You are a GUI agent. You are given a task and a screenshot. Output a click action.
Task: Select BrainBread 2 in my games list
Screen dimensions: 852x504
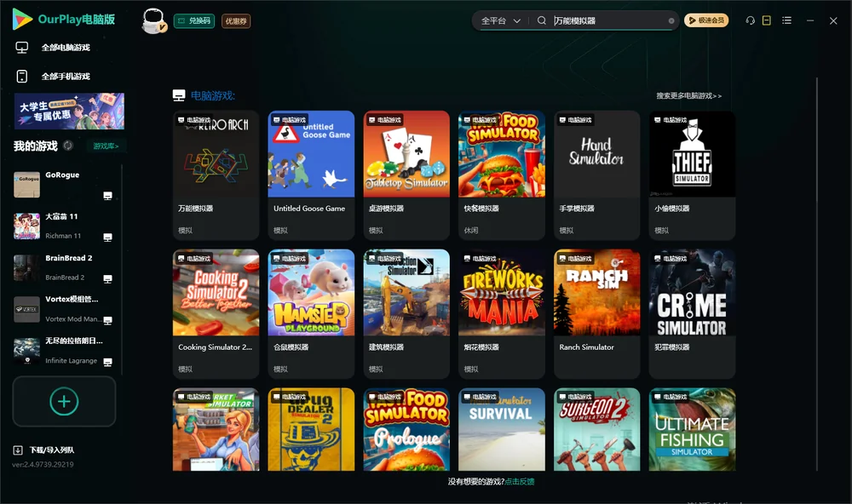66,267
